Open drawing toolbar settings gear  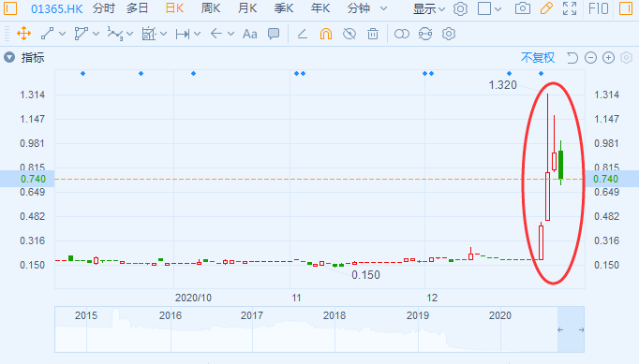pyautogui.click(x=449, y=34)
